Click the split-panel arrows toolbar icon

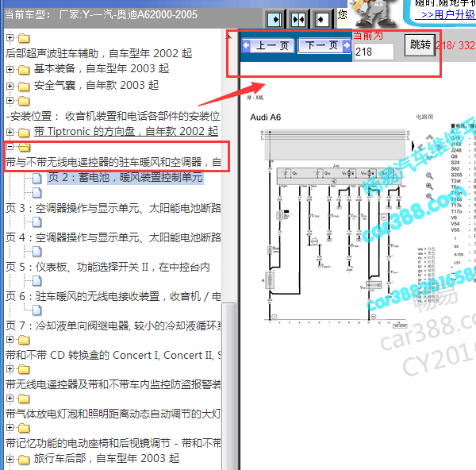click(298, 20)
